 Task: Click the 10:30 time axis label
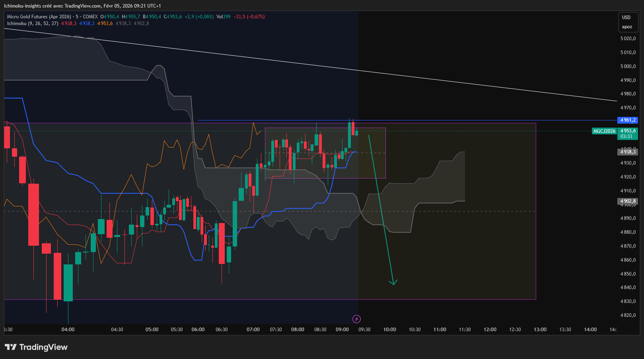[x=414, y=330]
